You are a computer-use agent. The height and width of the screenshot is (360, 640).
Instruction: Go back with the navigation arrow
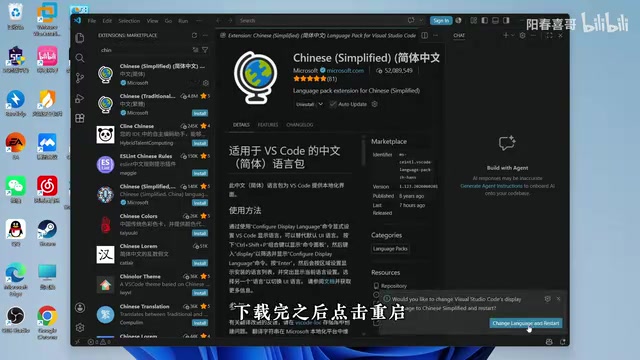point(219,20)
